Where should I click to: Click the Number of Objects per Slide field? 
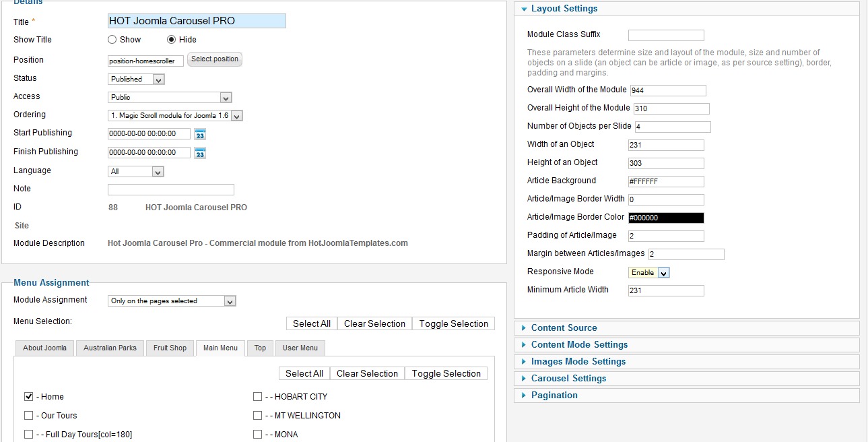pyautogui.click(x=673, y=127)
